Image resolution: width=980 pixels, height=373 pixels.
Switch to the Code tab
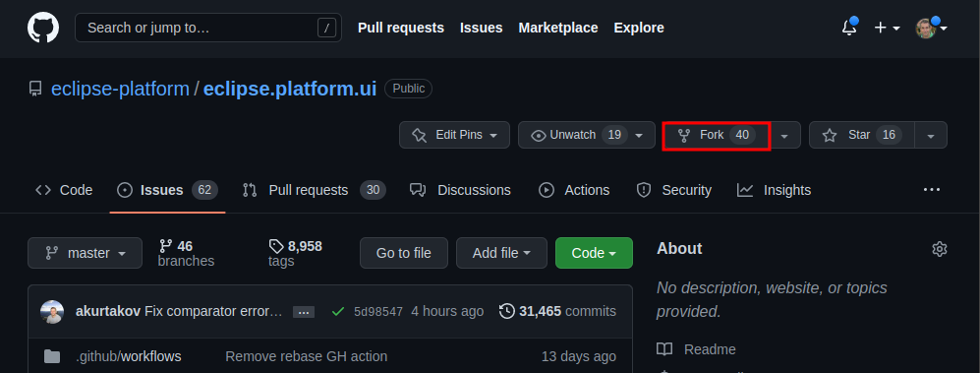64,190
